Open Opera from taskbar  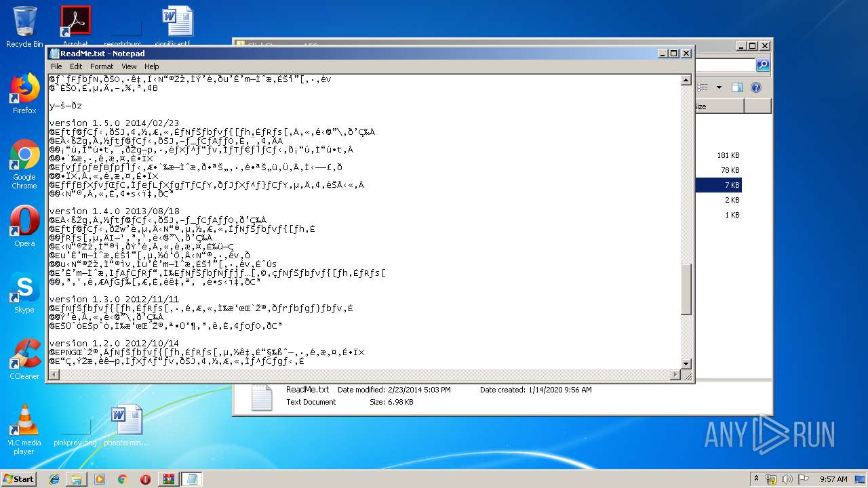pyautogui.click(x=145, y=479)
